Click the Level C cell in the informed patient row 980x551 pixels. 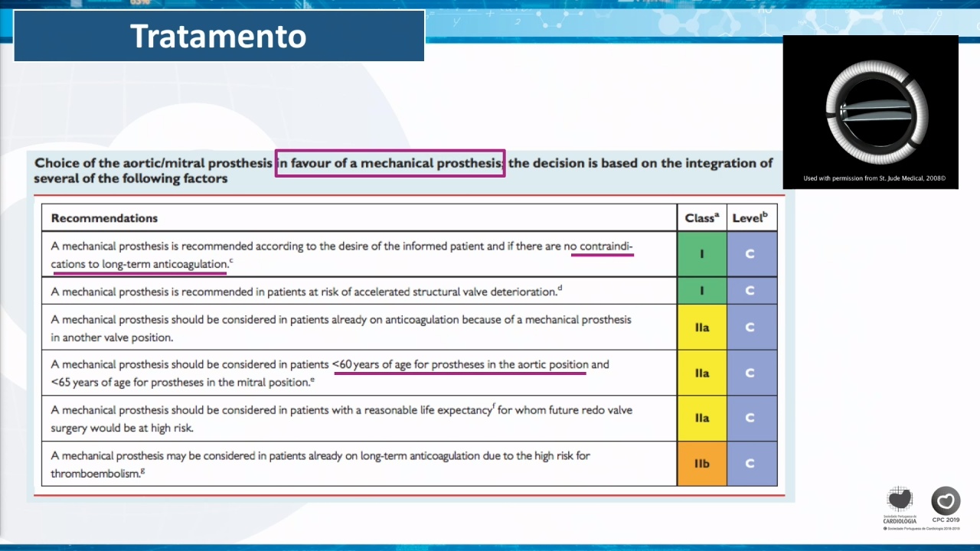pyautogui.click(x=751, y=254)
